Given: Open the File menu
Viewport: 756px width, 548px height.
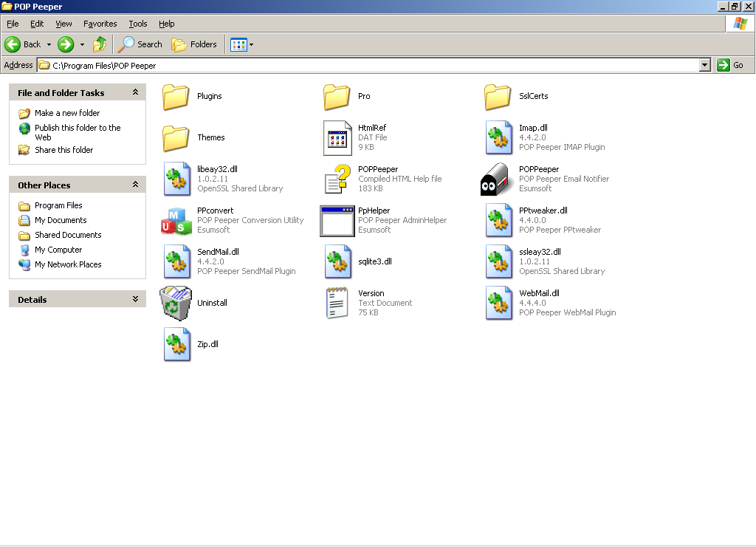Looking at the screenshot, I should [x=13, y=24].
